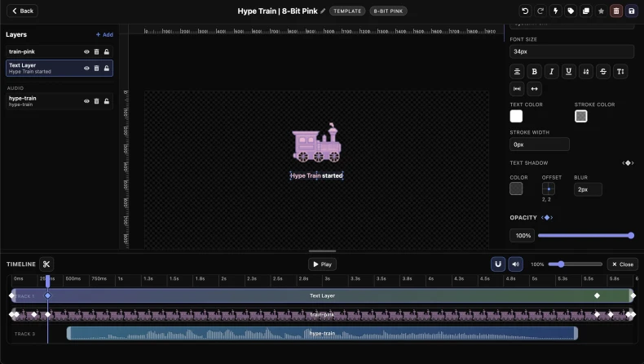Screen dimensions: 644x364
Task: Click the red trash icon in header
Action: (x=616, y=11)
